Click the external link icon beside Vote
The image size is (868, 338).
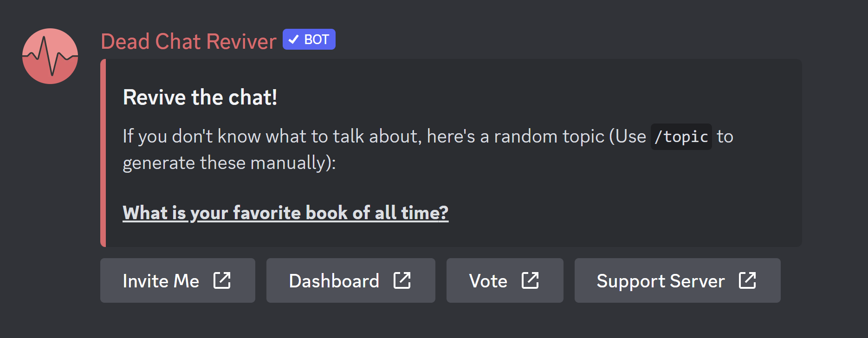pyautogui.click(x=530, y=280)
